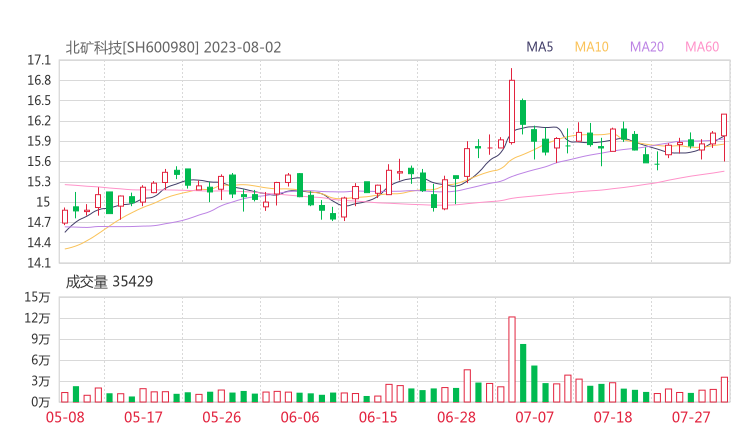Click the 17.1 price axis label
This screenshot has width=740, height=440.
pyautogui.click(x=39, y=60)
